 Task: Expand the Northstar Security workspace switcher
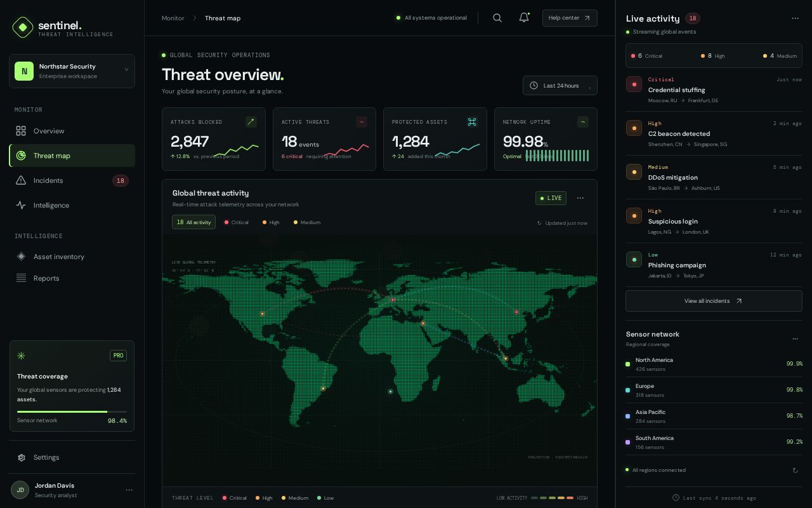72,71
